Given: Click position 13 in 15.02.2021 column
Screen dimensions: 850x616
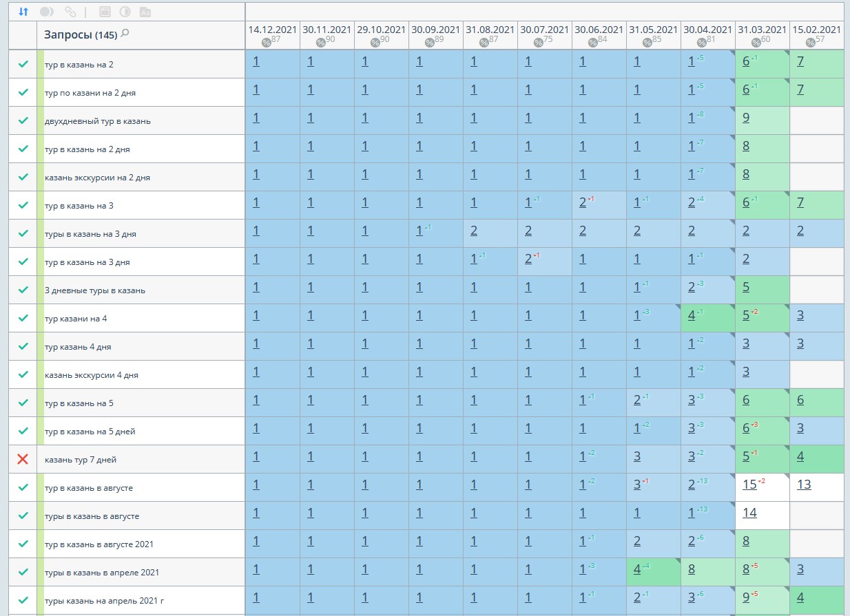Looking at the screenshot, I should coord(804,485).
